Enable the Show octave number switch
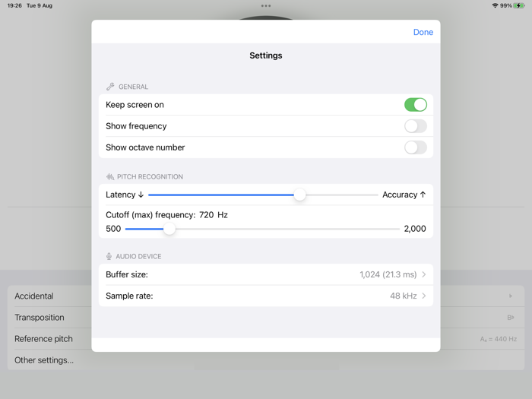 tap(415, 147)
